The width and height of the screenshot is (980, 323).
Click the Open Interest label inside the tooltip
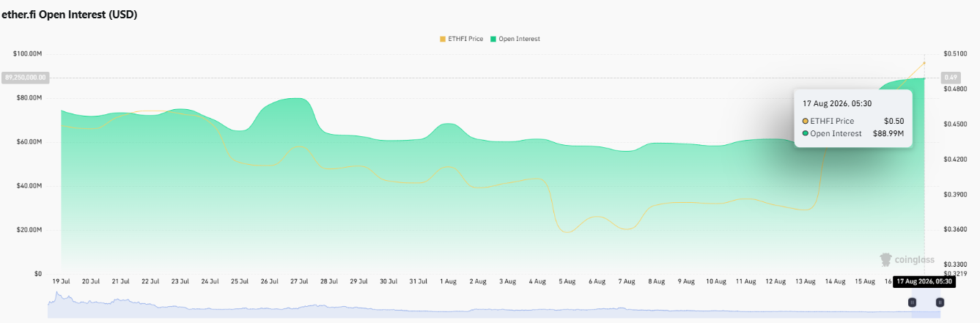point(836,133)
